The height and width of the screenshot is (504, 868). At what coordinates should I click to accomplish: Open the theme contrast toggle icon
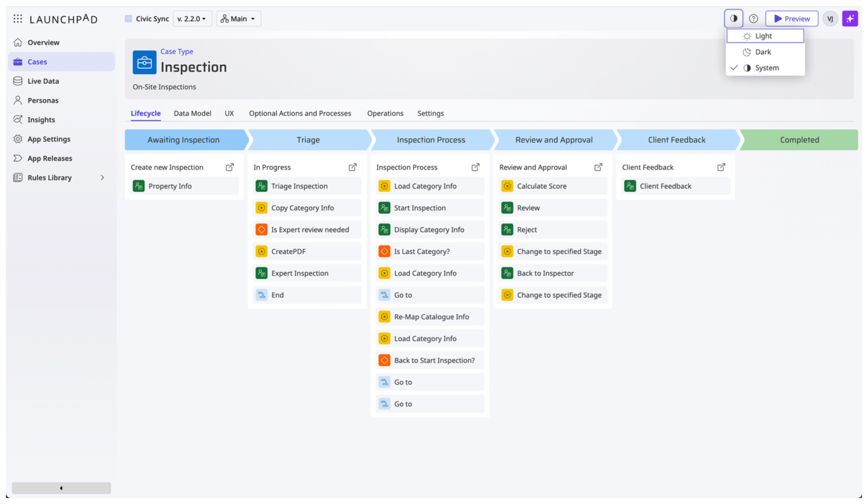click(734, 19)
